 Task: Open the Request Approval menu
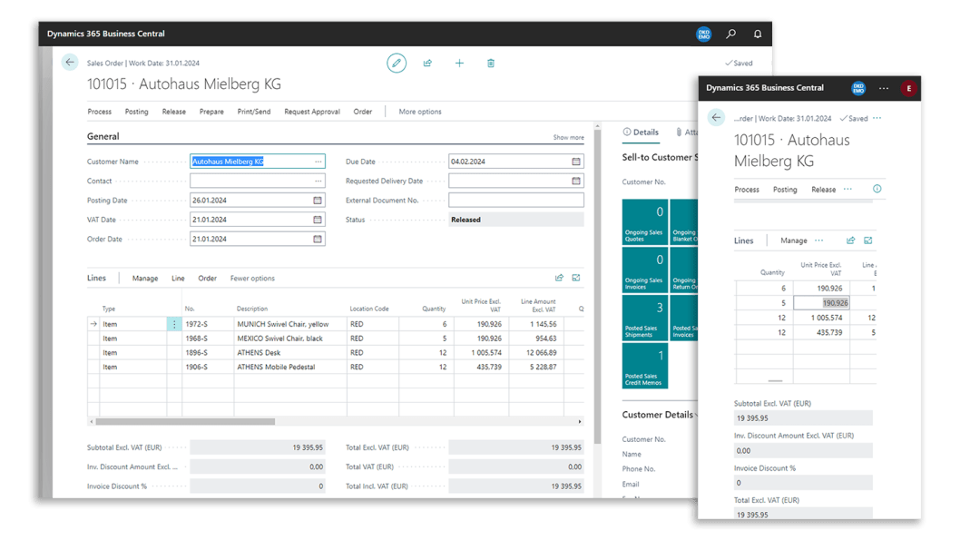pos(312,112)
